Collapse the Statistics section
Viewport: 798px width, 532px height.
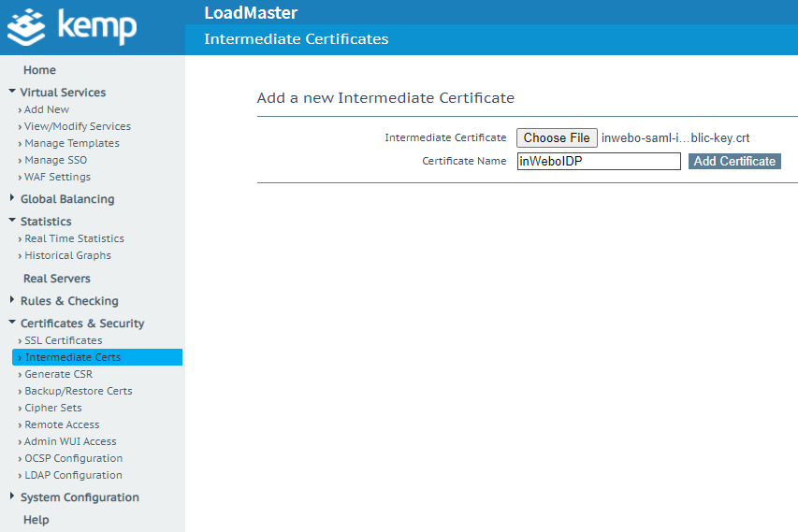(x=12, y=221)
